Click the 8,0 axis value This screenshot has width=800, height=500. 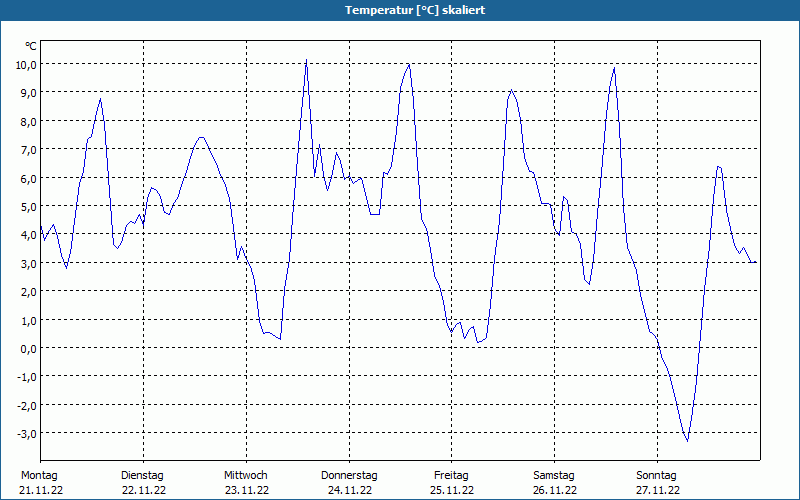(x=29, y=121)
